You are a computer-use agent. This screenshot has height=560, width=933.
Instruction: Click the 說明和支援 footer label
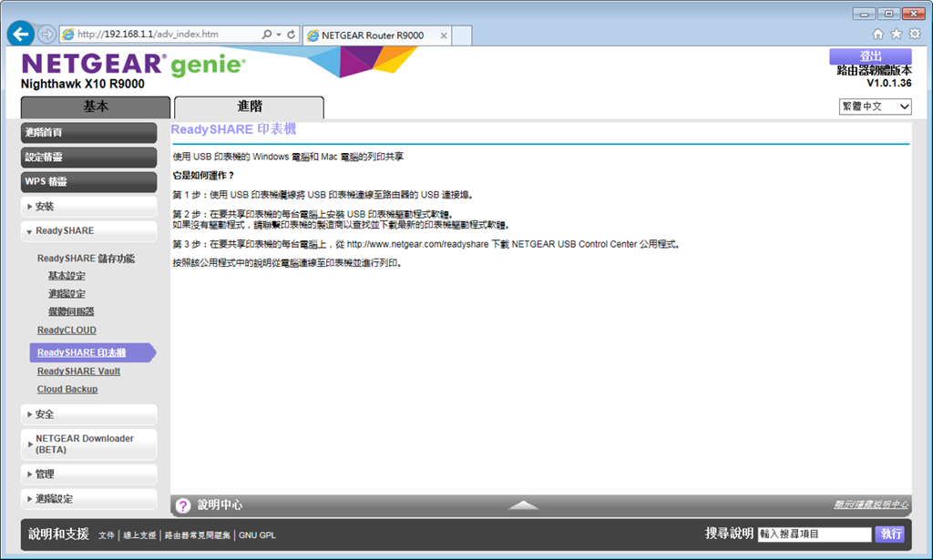(x=58, y=534)
